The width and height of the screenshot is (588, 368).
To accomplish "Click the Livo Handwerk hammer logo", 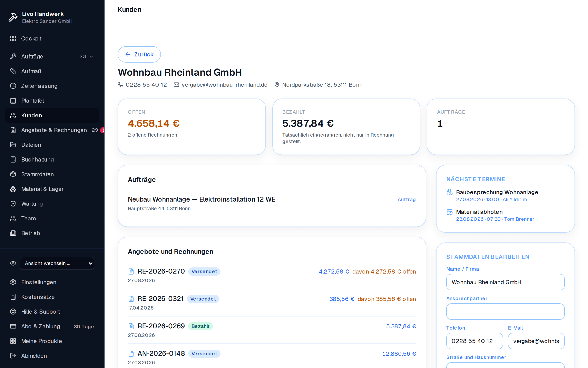I will 13,17.
